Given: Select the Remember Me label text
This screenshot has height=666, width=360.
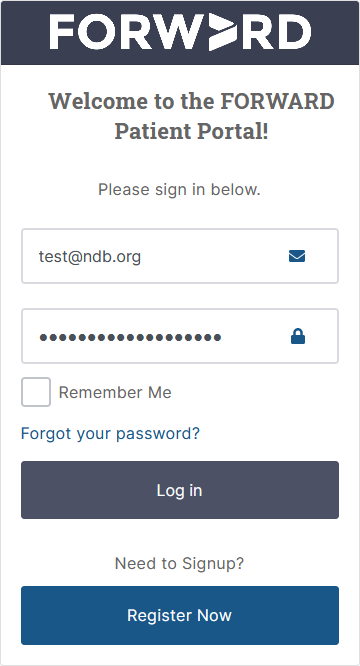Looking at the screenshot, I should tap(115, 392).
